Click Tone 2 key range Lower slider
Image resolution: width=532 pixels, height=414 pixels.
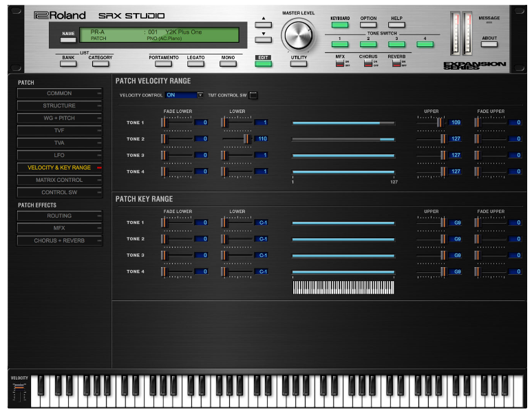pos(237,239)
